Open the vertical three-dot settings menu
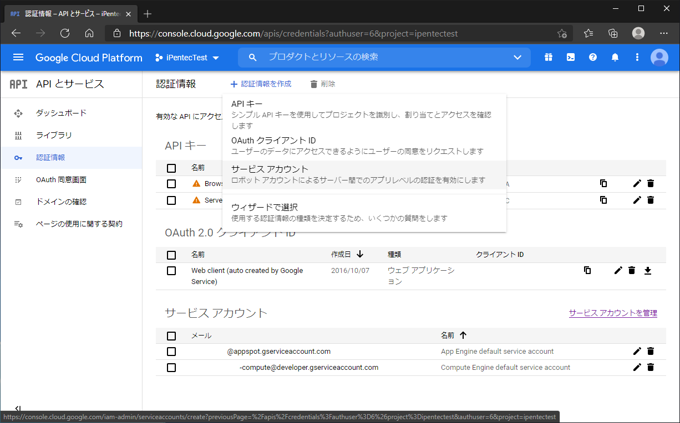Screen dimensions: 680x423 [x=637, y=57]
